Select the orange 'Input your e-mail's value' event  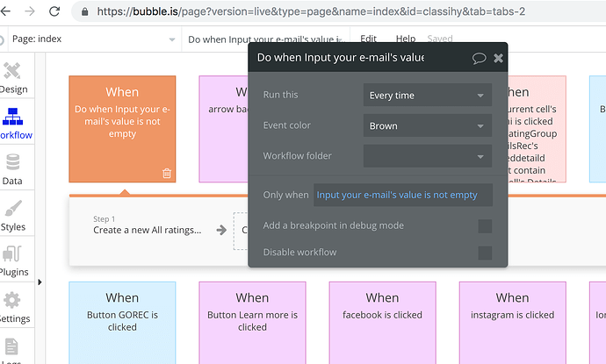pos(122,129)
